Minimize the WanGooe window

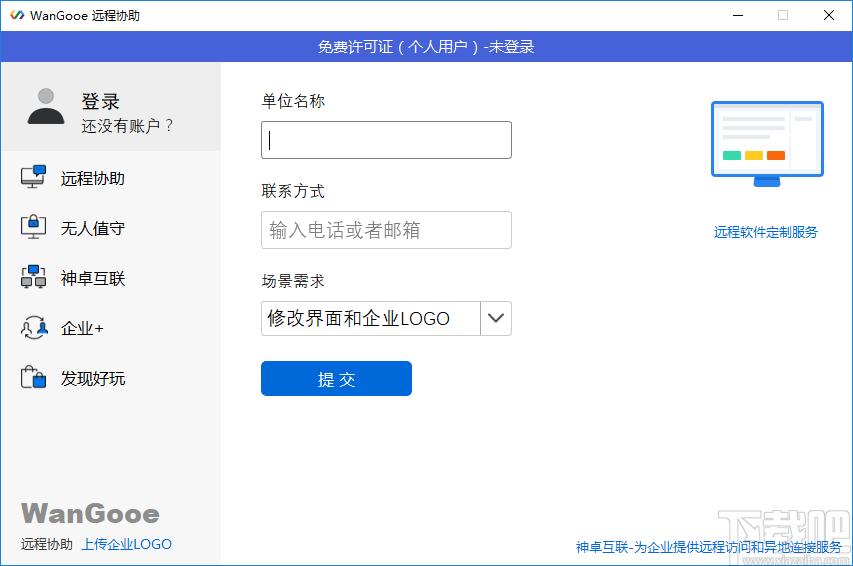(x=738, y=15)
